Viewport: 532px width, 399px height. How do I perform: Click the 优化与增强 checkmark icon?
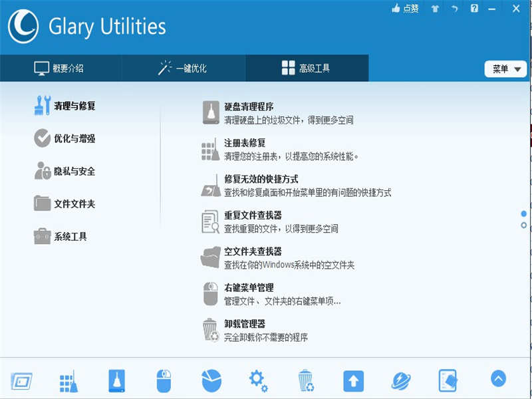click(x=43, y=138)
